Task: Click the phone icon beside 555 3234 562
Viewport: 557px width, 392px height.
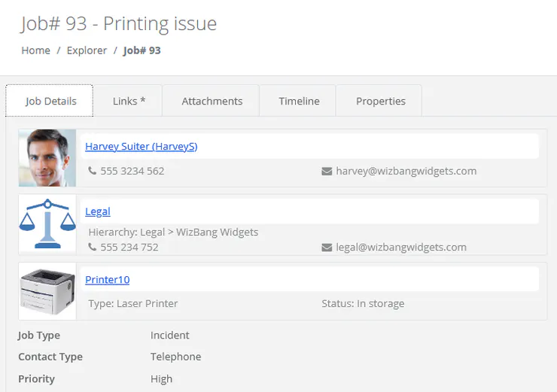Action: [93, 171]
